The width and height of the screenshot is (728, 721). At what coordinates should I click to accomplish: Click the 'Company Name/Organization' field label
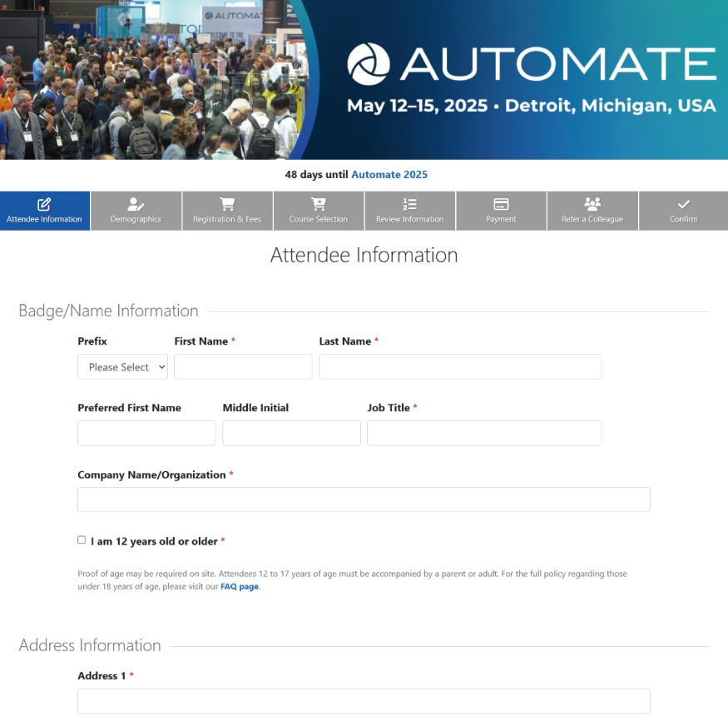click(151, 475)
